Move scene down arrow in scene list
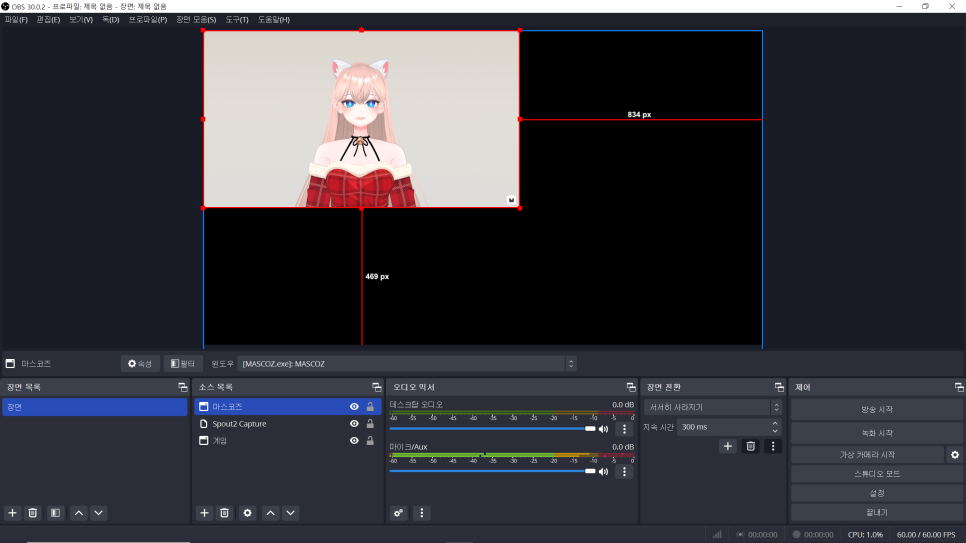Image resolution: width=966 pixels, height=543 pixels. click(99, 513)
